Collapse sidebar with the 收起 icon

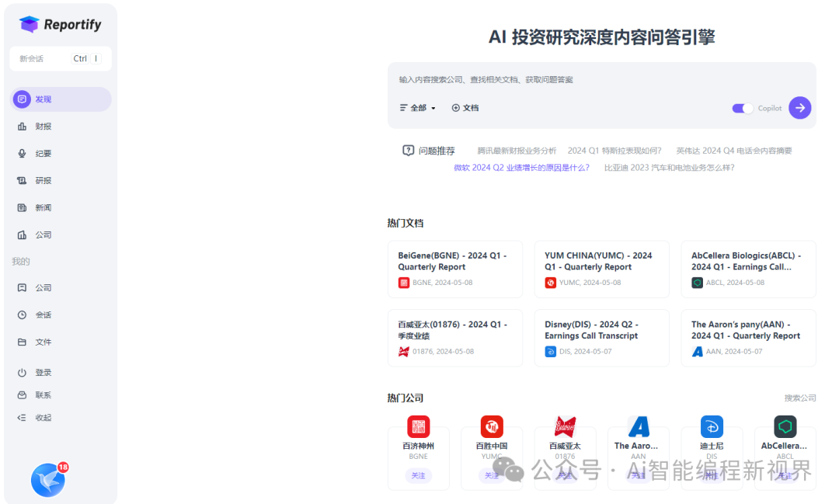coord(22,418)
